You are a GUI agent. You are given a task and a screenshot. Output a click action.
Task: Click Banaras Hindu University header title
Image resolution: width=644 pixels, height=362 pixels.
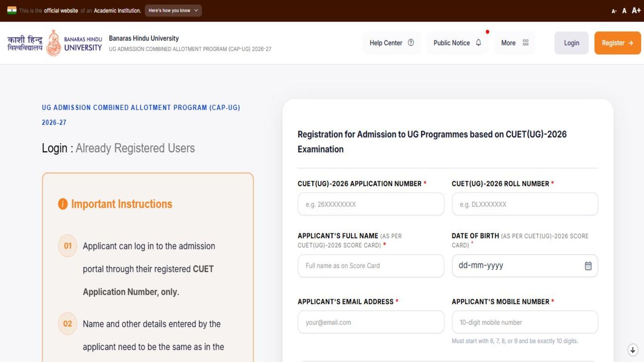[144, 38]
